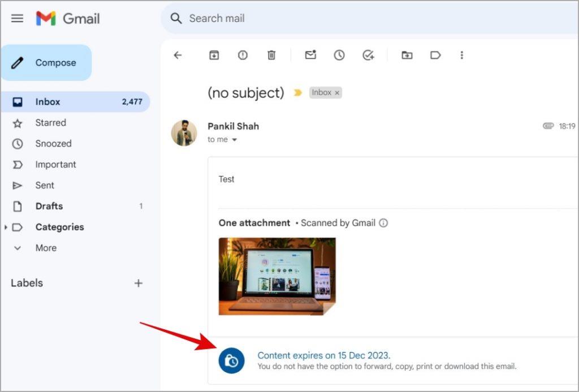Open the Important folder
The width and height of the screenshot is (579, 392).
[x=75, y=165]
